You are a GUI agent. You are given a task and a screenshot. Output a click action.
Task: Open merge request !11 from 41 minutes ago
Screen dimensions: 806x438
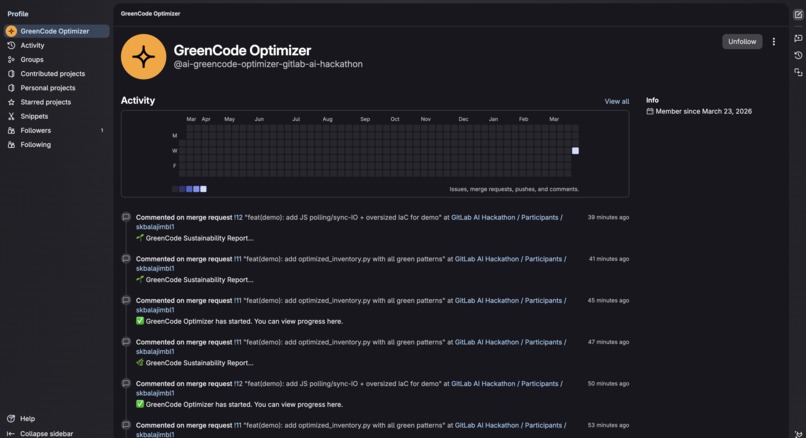pos(237,259)
